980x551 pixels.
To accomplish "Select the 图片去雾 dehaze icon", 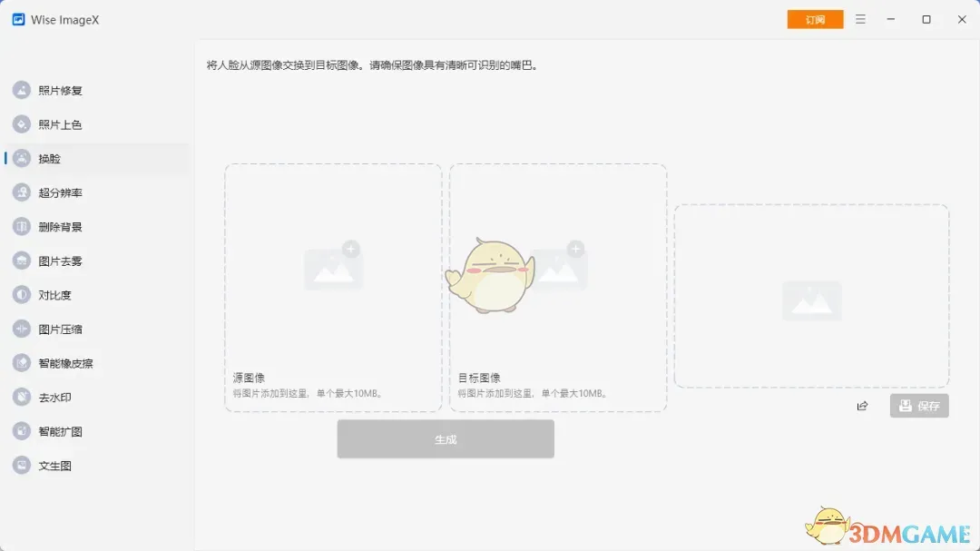I will coord(22,261).
